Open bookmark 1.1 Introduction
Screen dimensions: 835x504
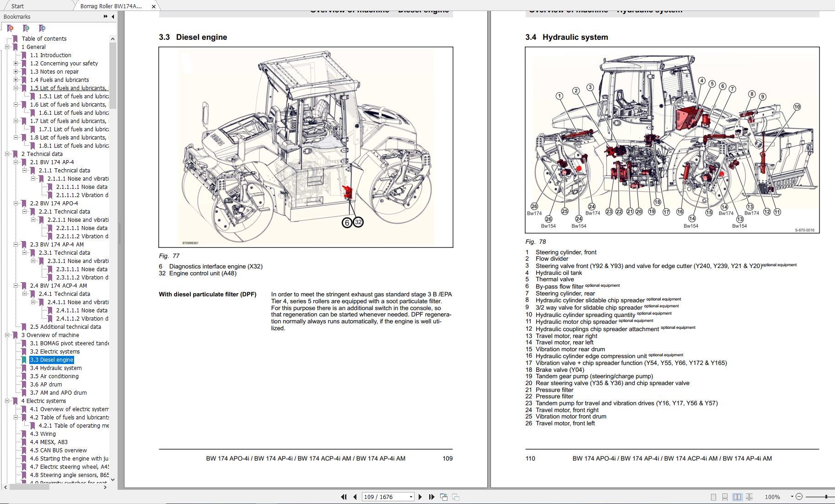[51, 55]
